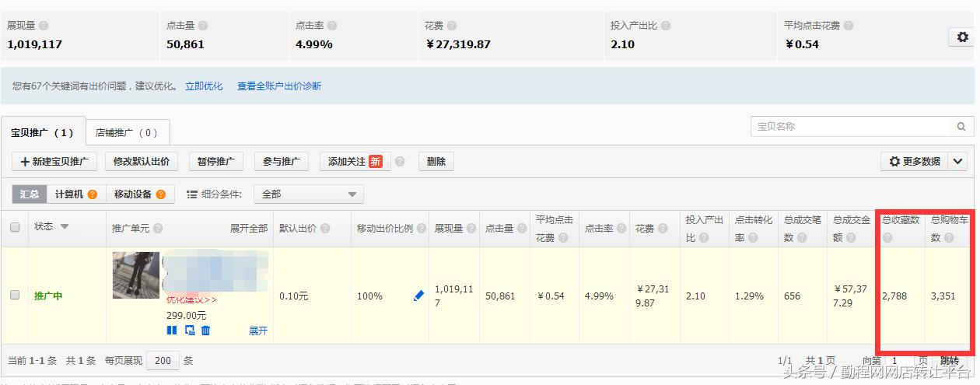
Task: Switch to the 店铺推广 (0) tab
Action: click(x=127, y=133)
